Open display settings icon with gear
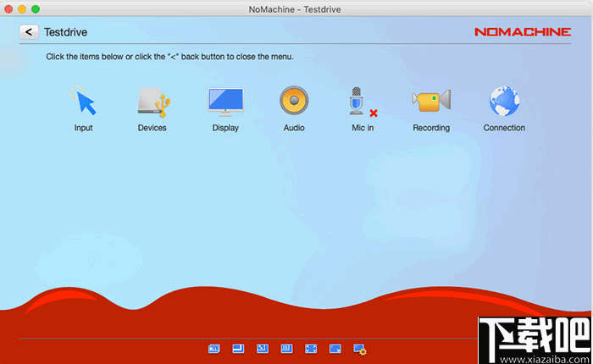The height and width of the screenshot is (364, 593). pyautogui.click(x=360, y=350)
